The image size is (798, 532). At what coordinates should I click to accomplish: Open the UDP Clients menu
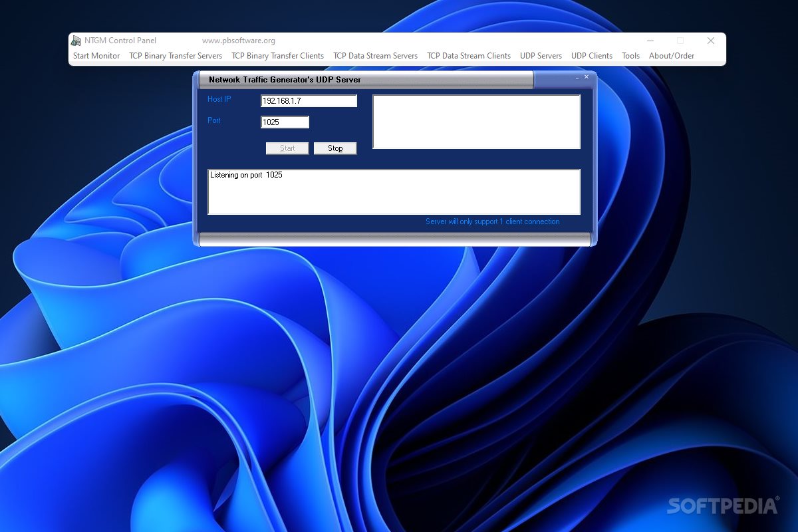[592, 56]
